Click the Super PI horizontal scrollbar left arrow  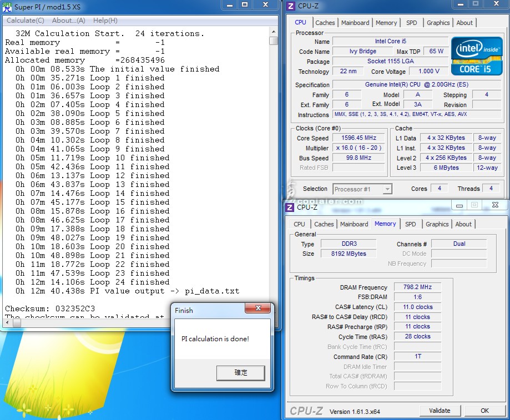pyautogui.click(x=8, y=323)
